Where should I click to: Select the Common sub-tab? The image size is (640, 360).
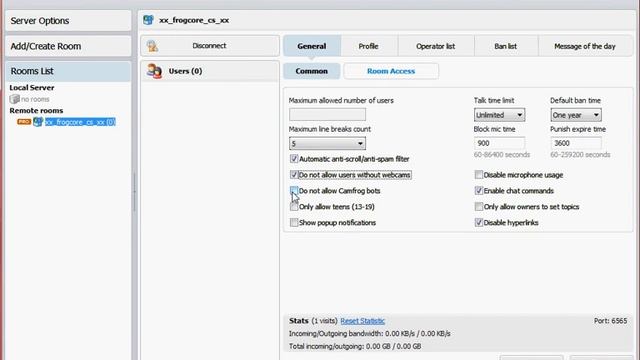click(x=312, y=71)
